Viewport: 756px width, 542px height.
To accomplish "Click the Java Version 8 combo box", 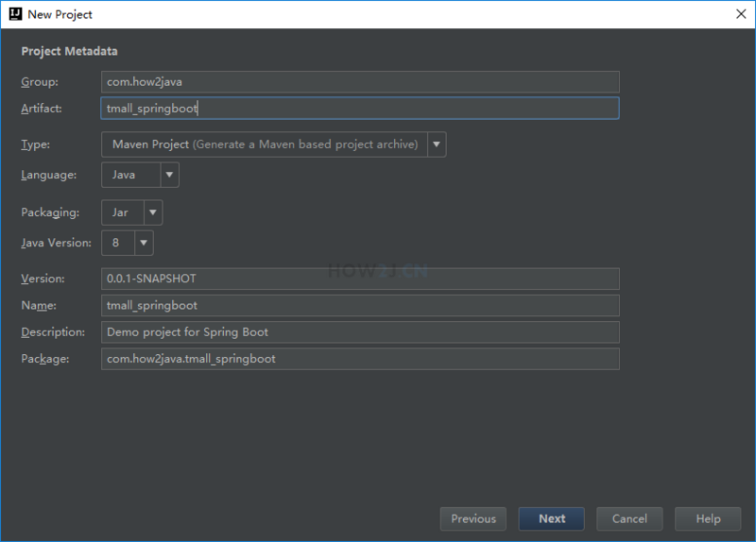I will (x=117, y=243).
